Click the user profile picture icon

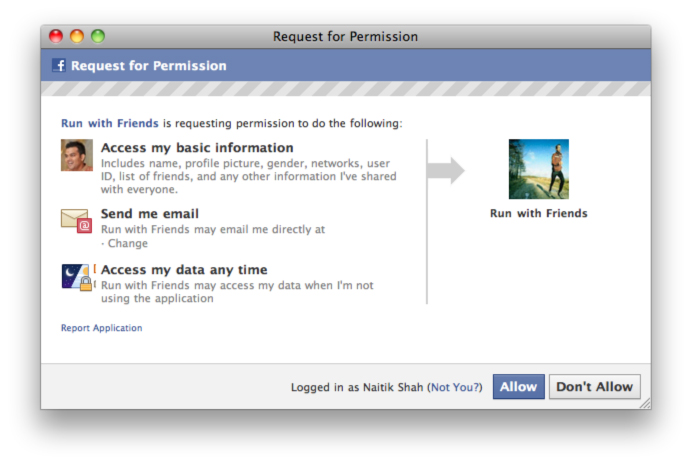[76, 156]
